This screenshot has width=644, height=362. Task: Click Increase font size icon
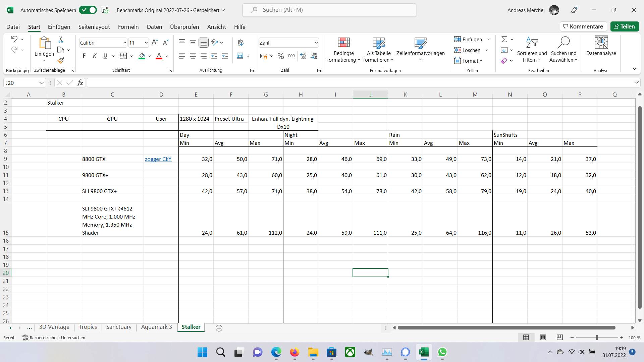click(x=155, y=42)
